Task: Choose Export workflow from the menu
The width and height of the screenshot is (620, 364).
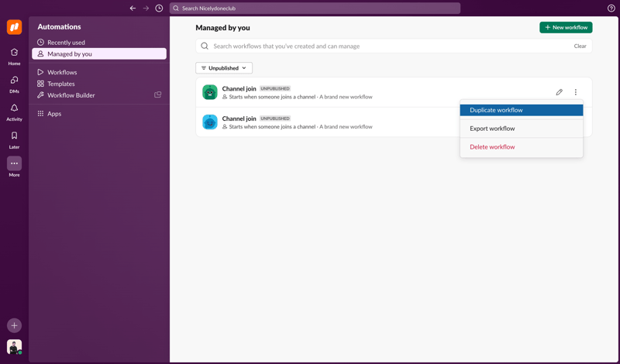Action: (x=522, y=129)
